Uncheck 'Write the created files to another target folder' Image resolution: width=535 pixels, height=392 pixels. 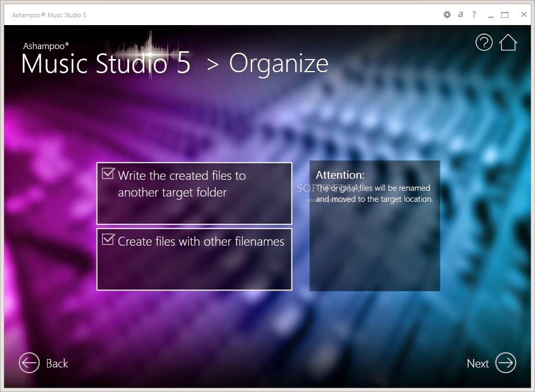pyautogui.click(x=108, y=174)
